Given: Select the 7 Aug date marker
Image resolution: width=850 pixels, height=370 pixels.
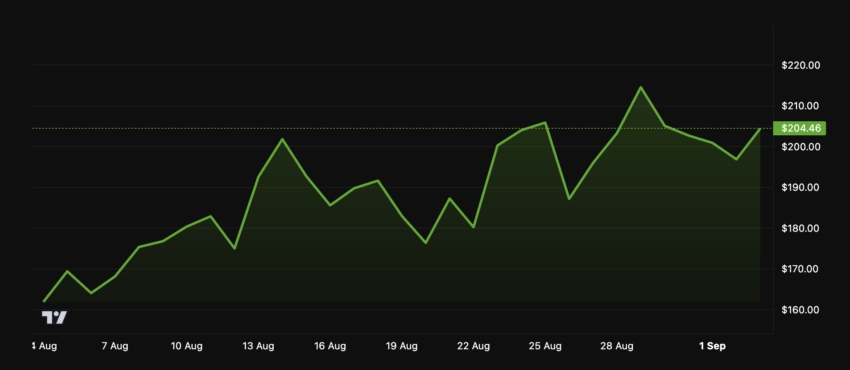Looking at the screenshot, I should pyautogui.click(x=115, y=346).
